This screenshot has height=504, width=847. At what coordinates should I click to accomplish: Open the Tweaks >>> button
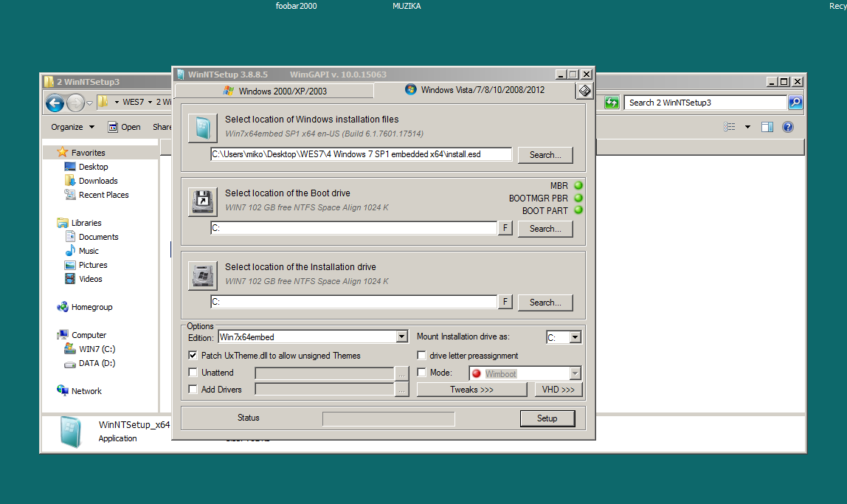point(471,390)
